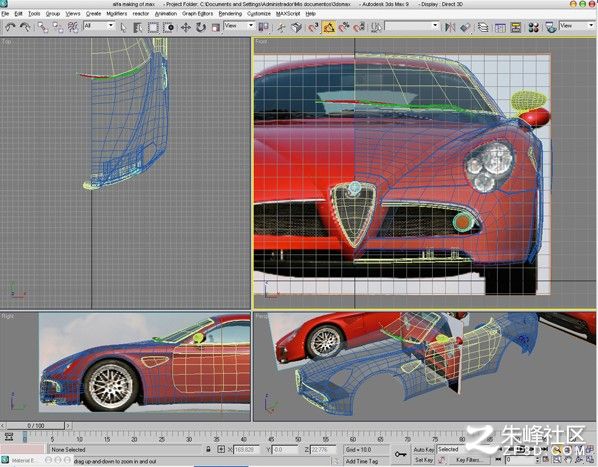Toggle the Selection Lock padlock

208,449
